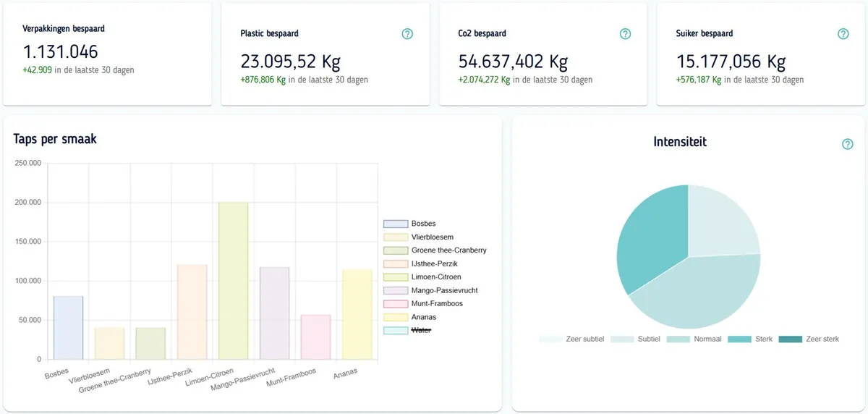Image resolution: width=868 pixels, height=414 pixels.
Task: Click the Bosbes x-axis label
Action: tap(56, 374)
